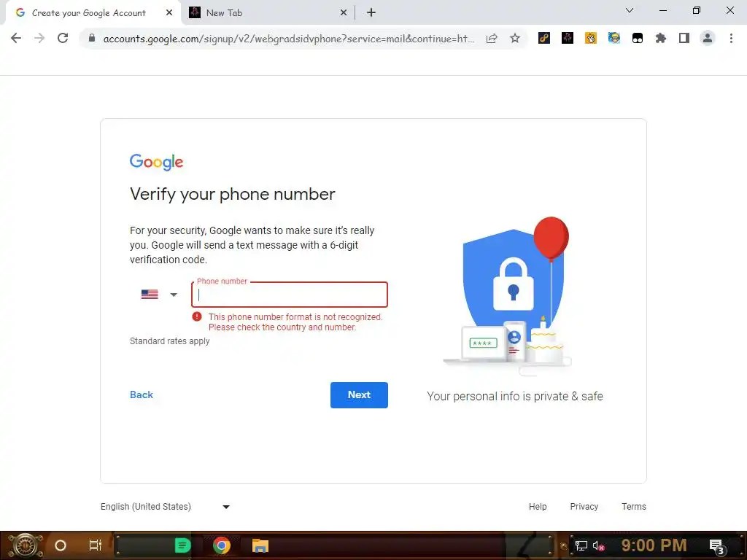Click the blue Next button
Image resolution: width=747 pixels, height=560 pixels.
tap(359, 394)
